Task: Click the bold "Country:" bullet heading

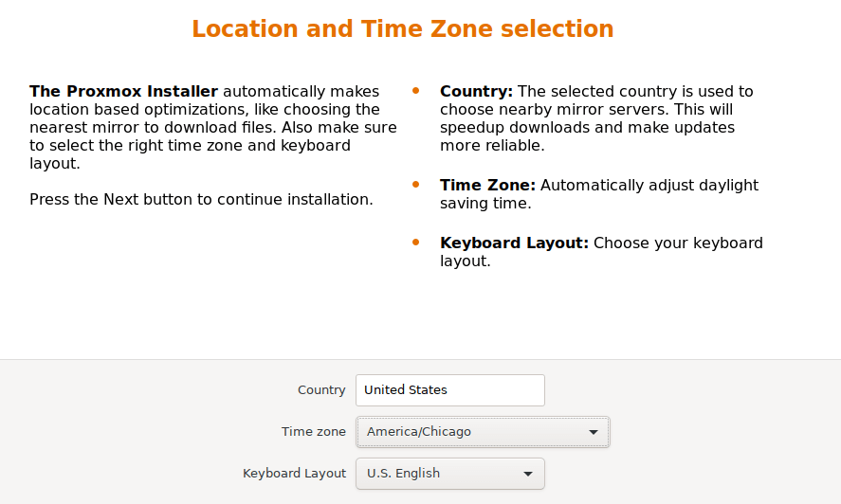Action: click(476, 92)
